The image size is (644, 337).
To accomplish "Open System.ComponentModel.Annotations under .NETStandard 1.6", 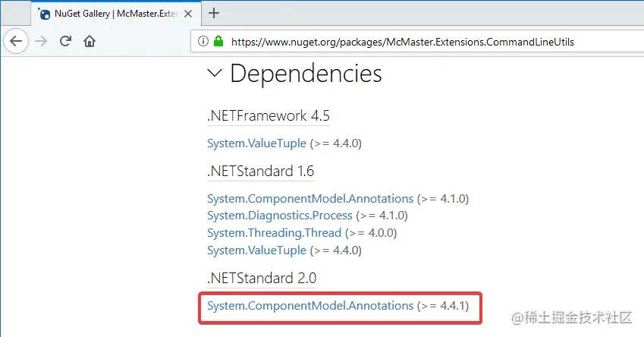I will click(x=310, y=199).
